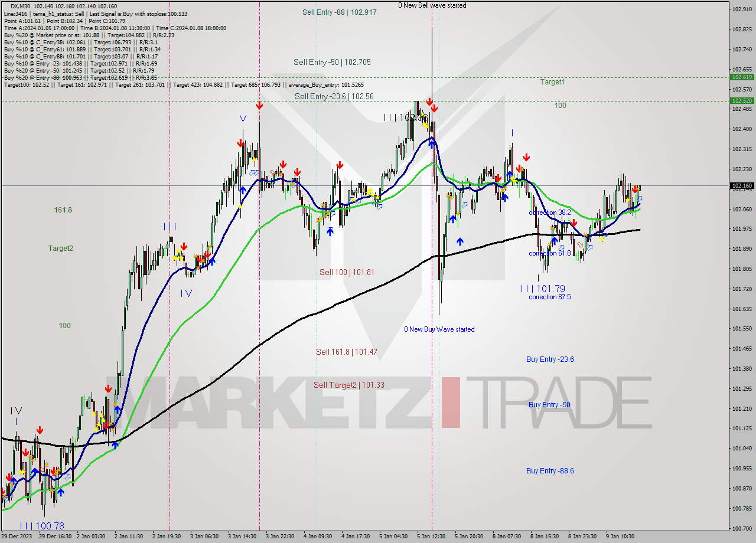756x543 pixels.
Task: Select the green 102.520 price tag
Action: [742, 101]
